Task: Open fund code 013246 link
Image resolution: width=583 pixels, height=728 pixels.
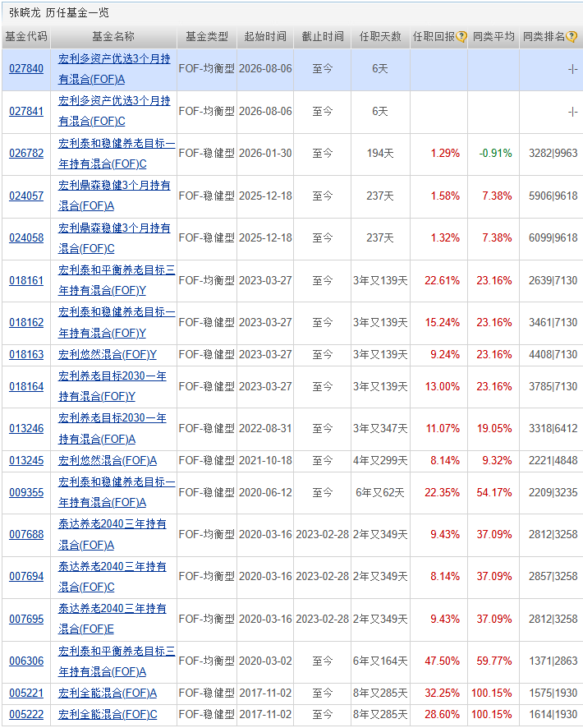Action: pyautogui.click(x=26, y=428)
